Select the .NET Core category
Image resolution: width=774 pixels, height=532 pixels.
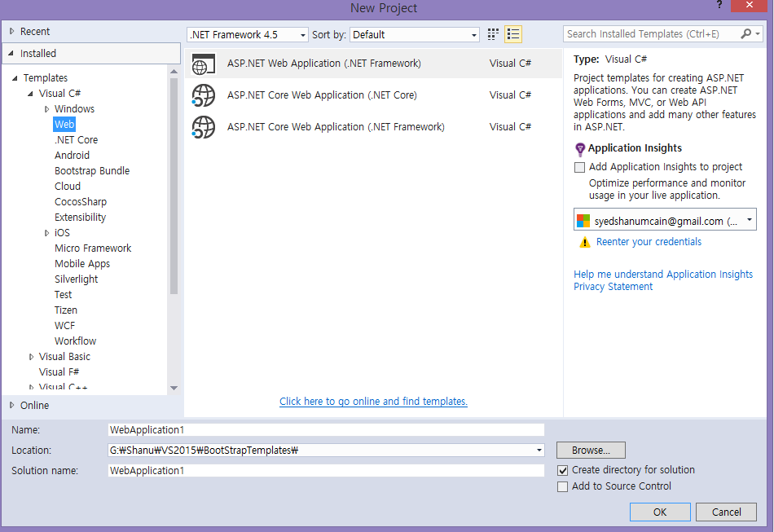coord(76,139)
